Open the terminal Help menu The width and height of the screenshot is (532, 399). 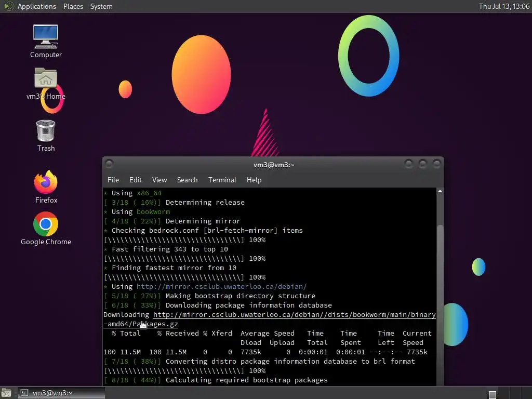pyautogui.click(x=254, y=180)
